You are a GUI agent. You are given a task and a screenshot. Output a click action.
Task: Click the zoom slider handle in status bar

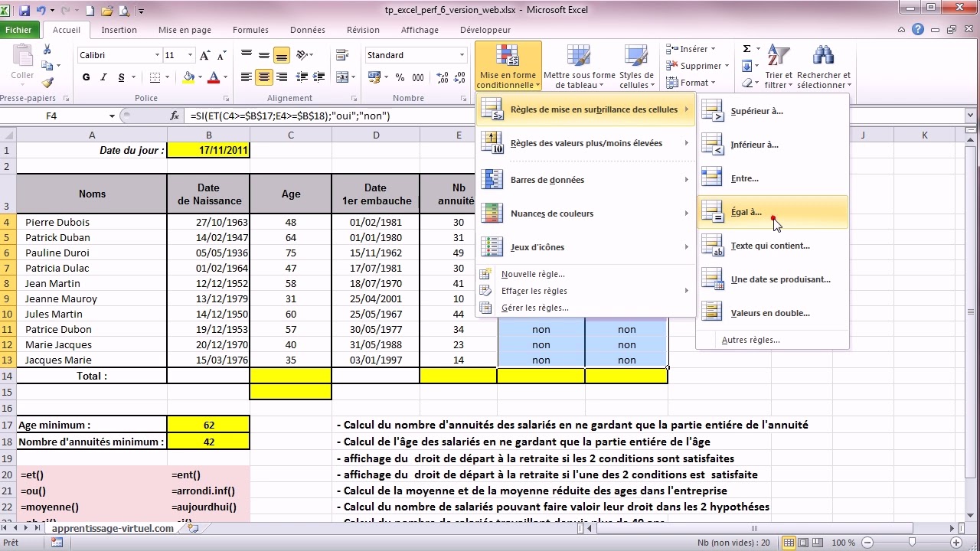(910, 543)
